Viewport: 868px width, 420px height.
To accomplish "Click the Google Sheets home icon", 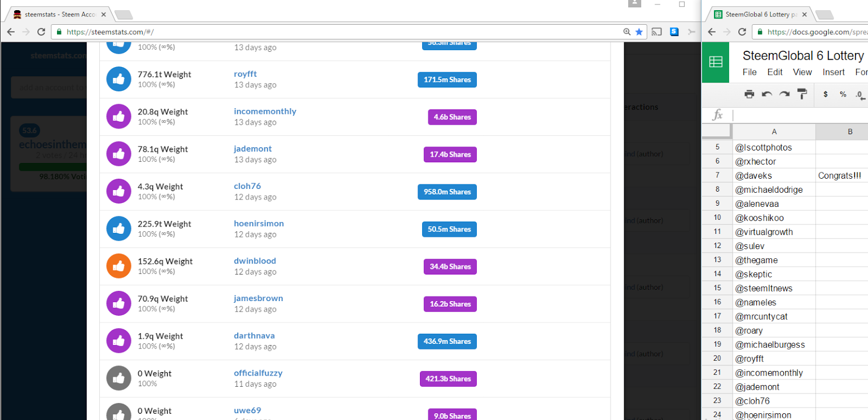I will tap(716, 62).
